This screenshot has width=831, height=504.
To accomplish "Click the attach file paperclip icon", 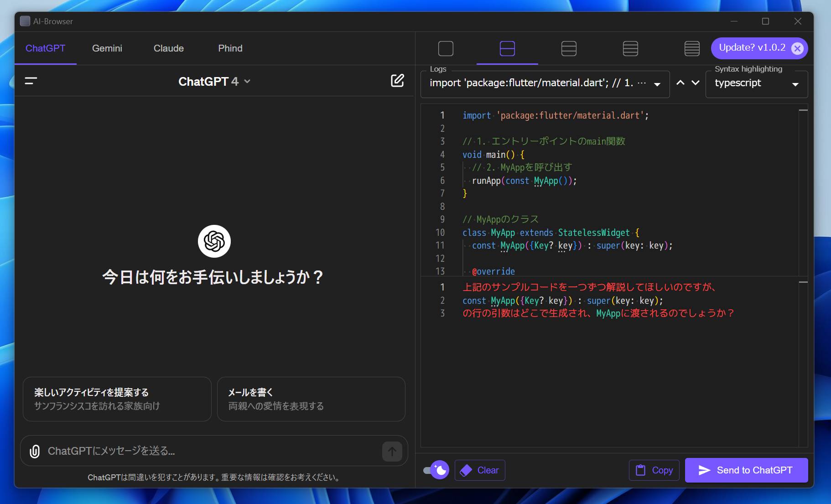I will coord(35,451).
